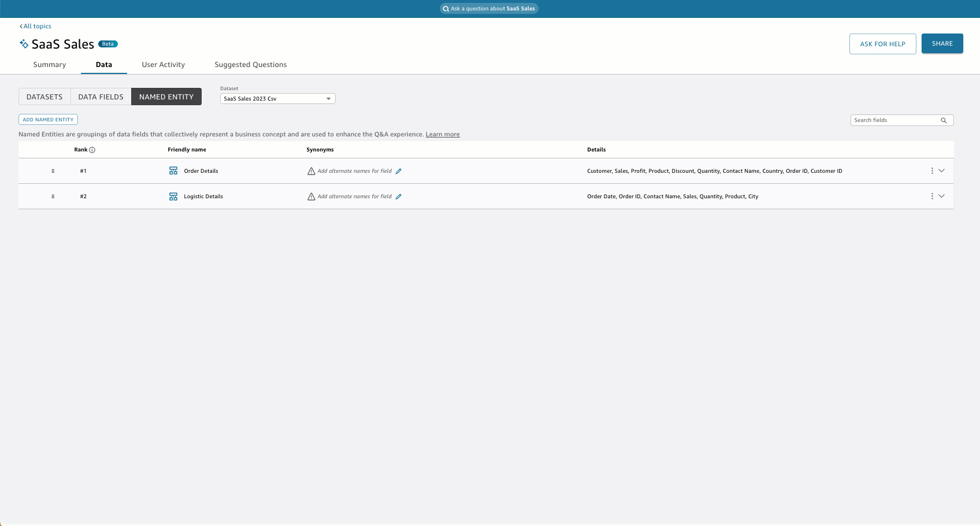The width and height of the screenshot is (980, 526).
Task: Switch to the Summary tab
Action: tap(49, 64)
